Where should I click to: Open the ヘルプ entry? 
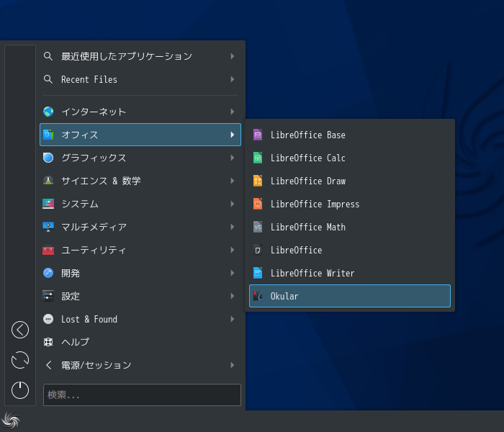(x=140, y=342)
